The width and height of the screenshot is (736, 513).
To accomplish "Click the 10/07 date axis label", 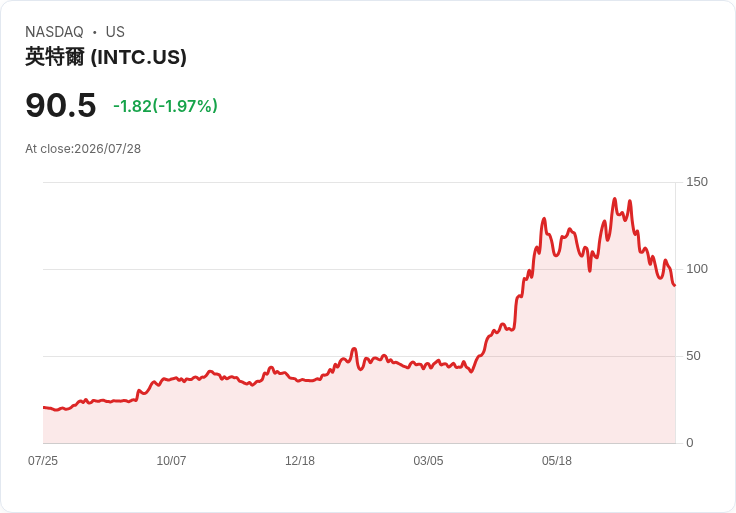I will 171,460.
